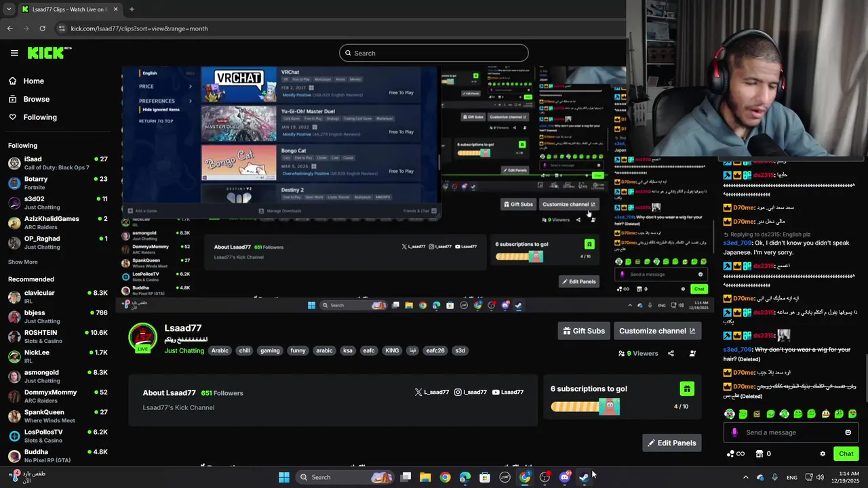Screen dimensions: 868x488
Task: Click the volume icon in system tray
Action: [x=820, y=477]
